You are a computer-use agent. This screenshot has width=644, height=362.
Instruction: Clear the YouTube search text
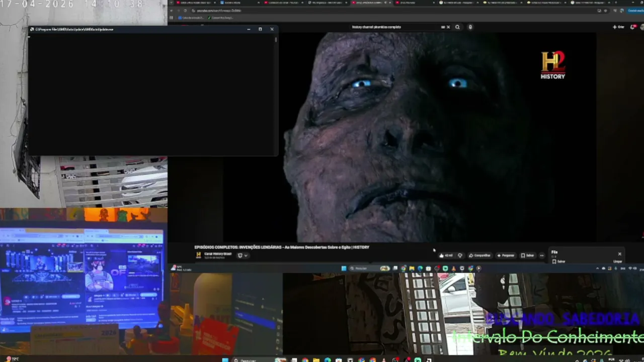[x=448, y=27]
